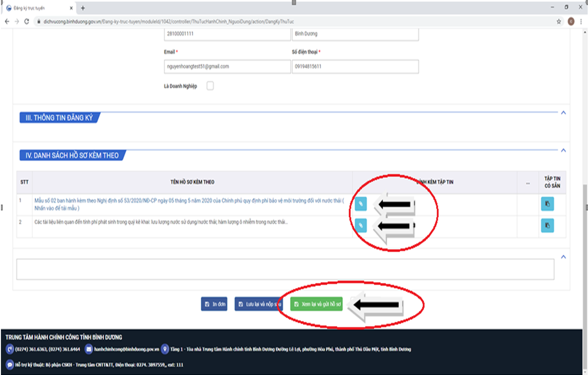Open Chrome three-dot menu
This screenshot has width=588, height=375.
click(x=581, y=21)
